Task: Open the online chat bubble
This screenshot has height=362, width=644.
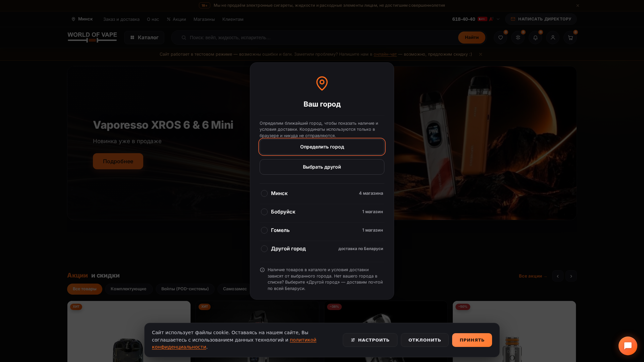Action: (628, 346)
